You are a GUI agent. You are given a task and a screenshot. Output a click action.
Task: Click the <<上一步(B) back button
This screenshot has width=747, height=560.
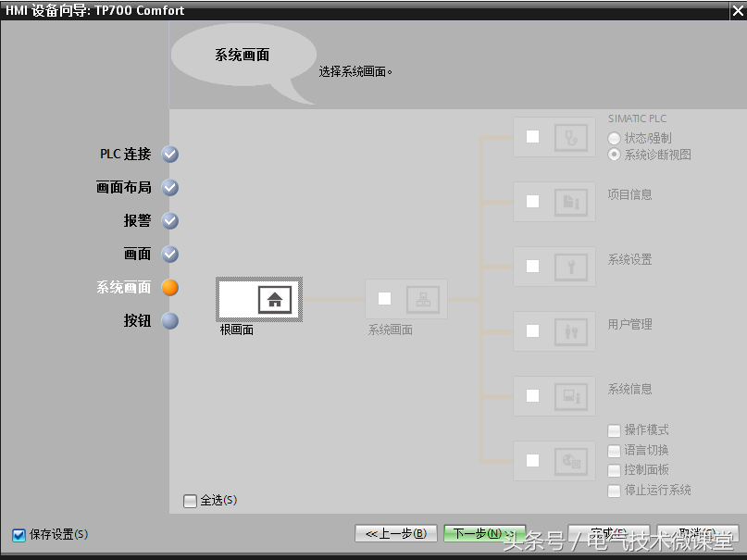396,534
